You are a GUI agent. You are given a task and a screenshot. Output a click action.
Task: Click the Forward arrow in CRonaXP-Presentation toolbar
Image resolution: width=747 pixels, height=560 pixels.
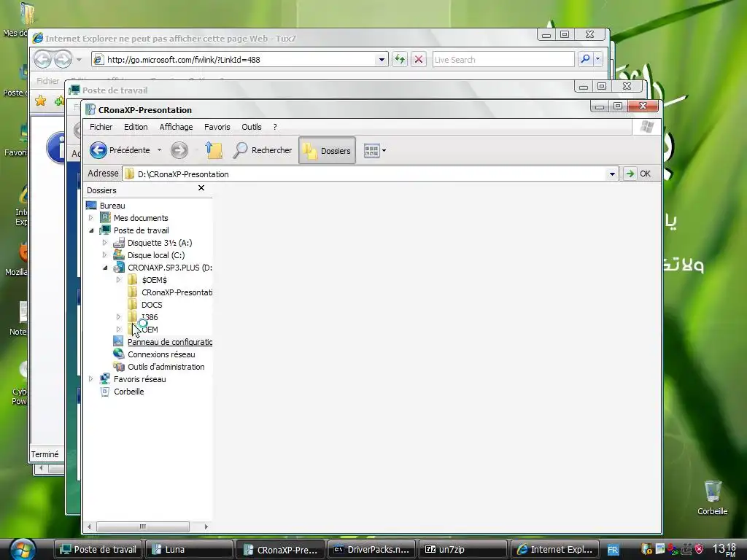click(179, 150)
